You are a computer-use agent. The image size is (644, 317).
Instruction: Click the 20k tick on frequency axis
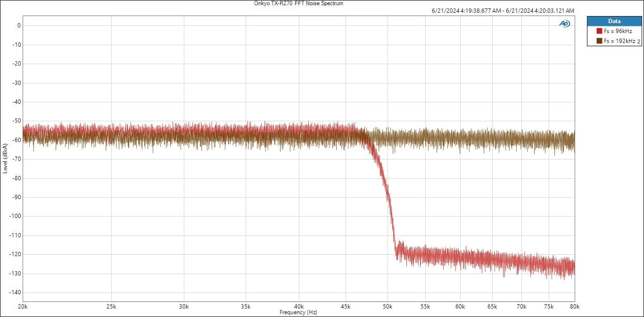(x=23, y=306)
